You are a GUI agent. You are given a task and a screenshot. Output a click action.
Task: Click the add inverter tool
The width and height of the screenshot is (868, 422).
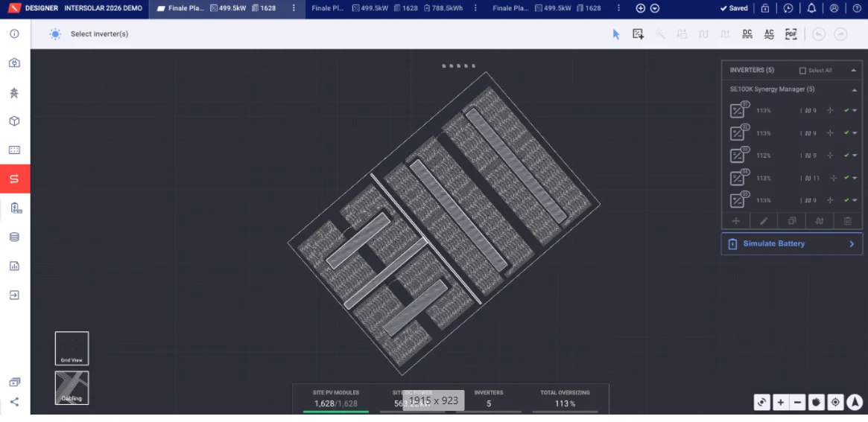(639, 34)
